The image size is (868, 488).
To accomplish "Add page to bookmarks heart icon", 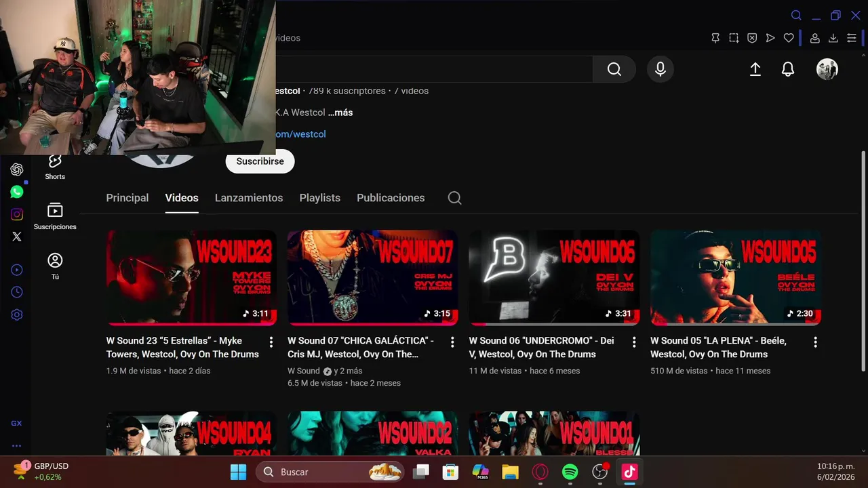I will [789, 38].
